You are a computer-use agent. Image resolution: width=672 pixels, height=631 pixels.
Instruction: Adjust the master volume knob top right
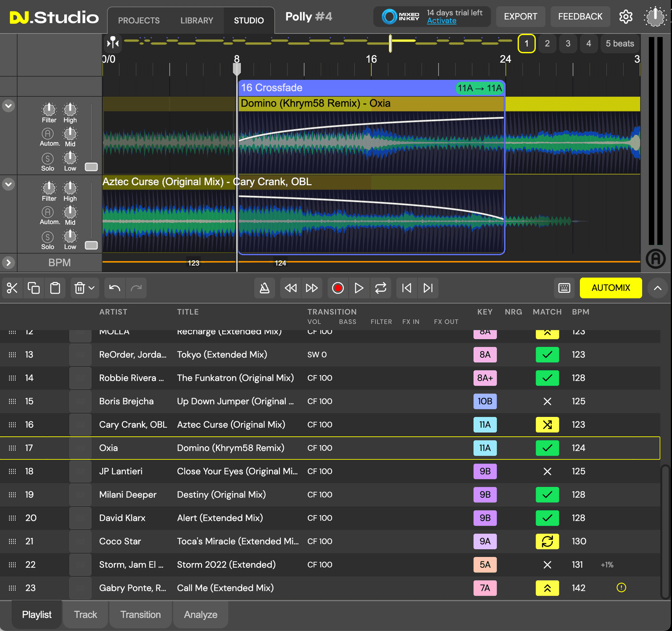coord(655,17)
